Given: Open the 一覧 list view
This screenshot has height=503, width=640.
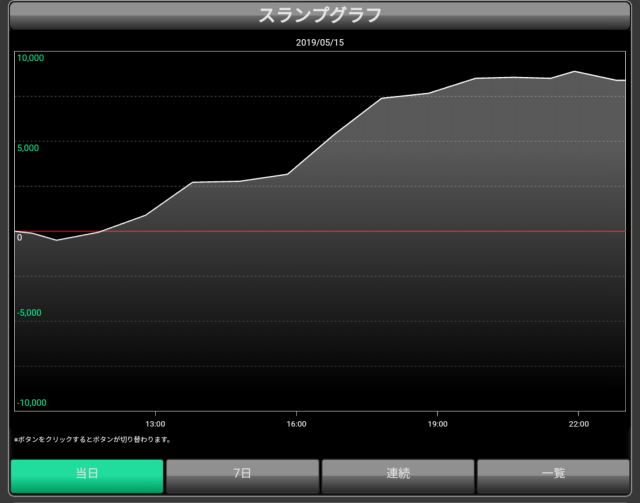Looking at the screenshot, I should point(553,475).
